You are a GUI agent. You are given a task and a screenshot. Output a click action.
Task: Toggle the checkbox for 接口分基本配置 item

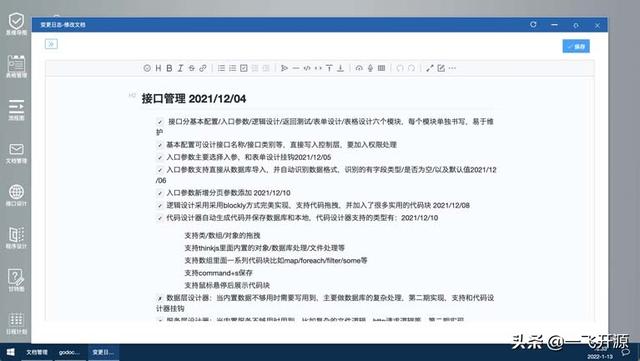tap(160, 122)
